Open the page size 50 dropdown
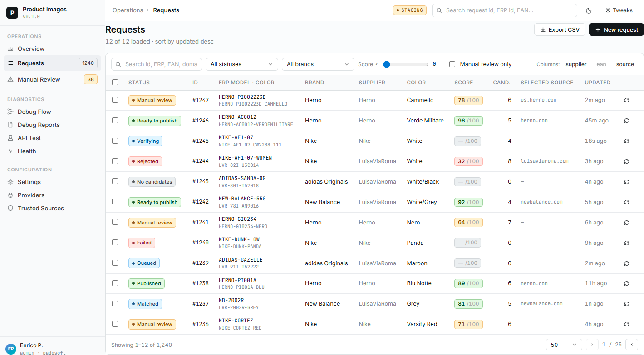644x355 pixels. click(564, 345)
